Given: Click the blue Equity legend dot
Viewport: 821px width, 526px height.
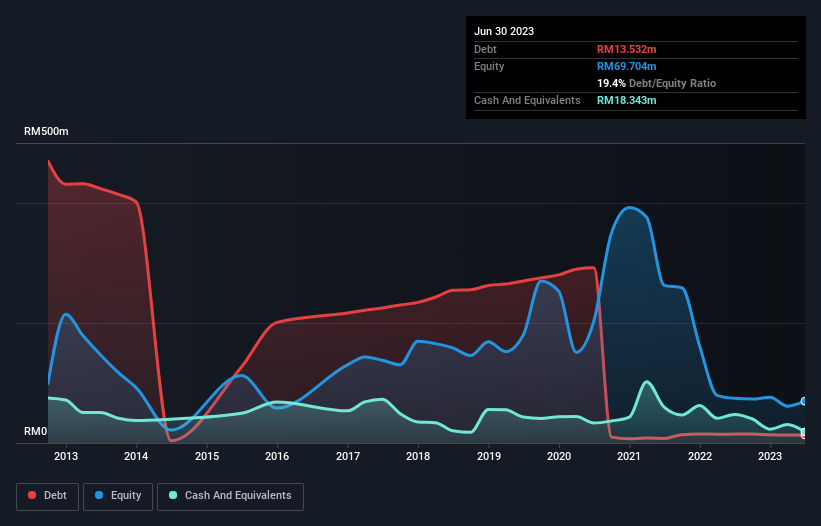Looking at the screenshot, I should 99,495.
